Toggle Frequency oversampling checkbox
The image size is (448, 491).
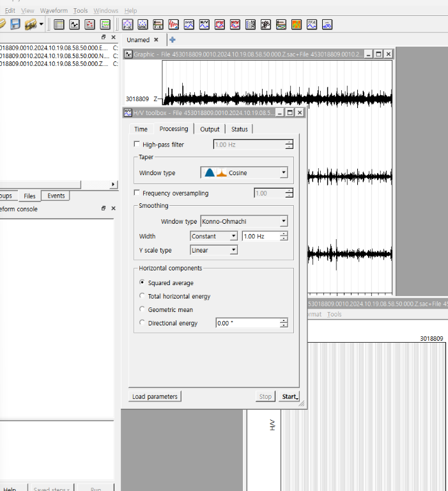click(x=136, y=193)
